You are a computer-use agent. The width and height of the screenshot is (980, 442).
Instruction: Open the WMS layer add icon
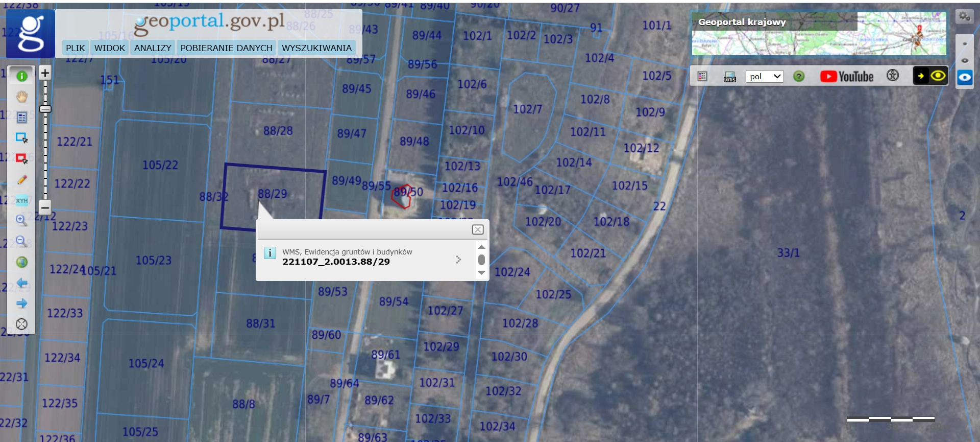click(x=730, y=77)
